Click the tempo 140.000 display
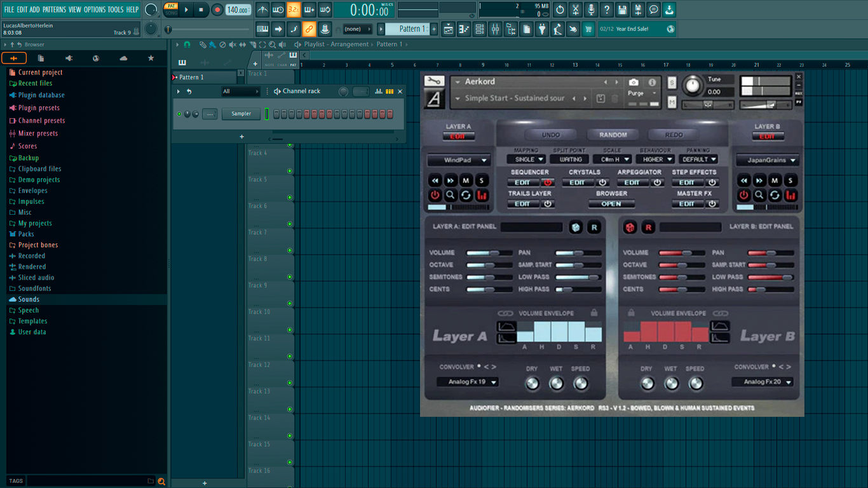Image resolution: width=868 pixels, height=488 pixels. pyautogui.click(x=238, y=10)
